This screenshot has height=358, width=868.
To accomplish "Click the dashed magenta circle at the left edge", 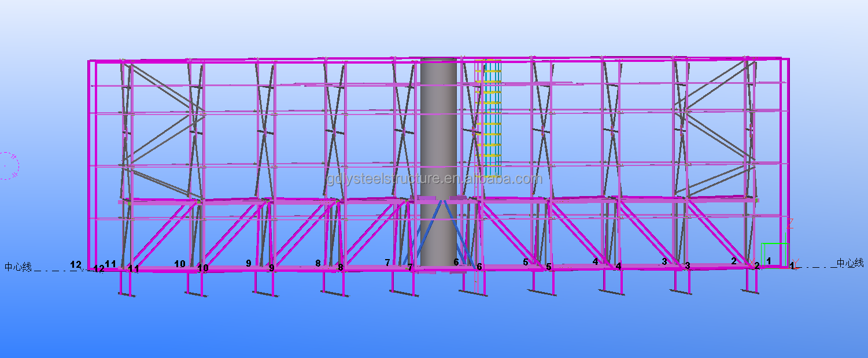I will point(8,165).
